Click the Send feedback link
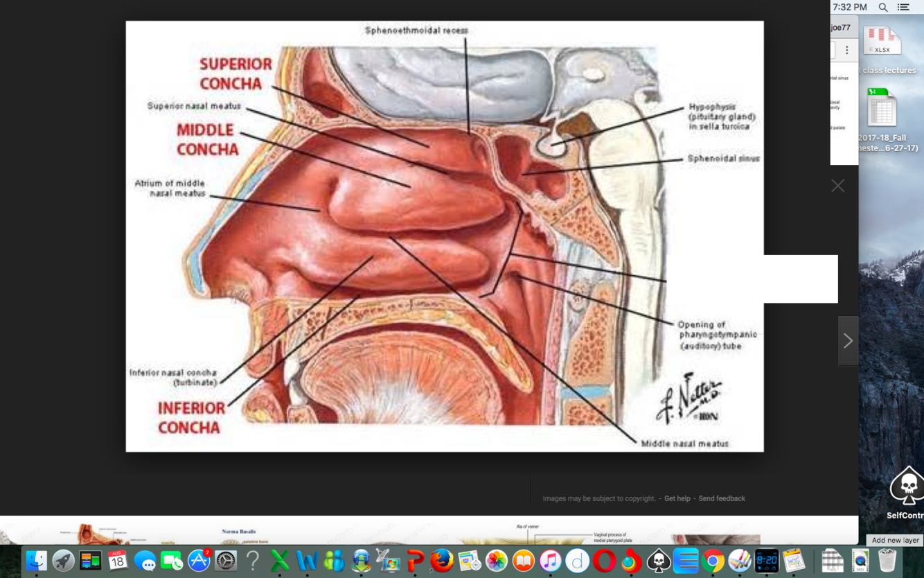This screenshot has width=924, height=578. click(x=722, y=498)
